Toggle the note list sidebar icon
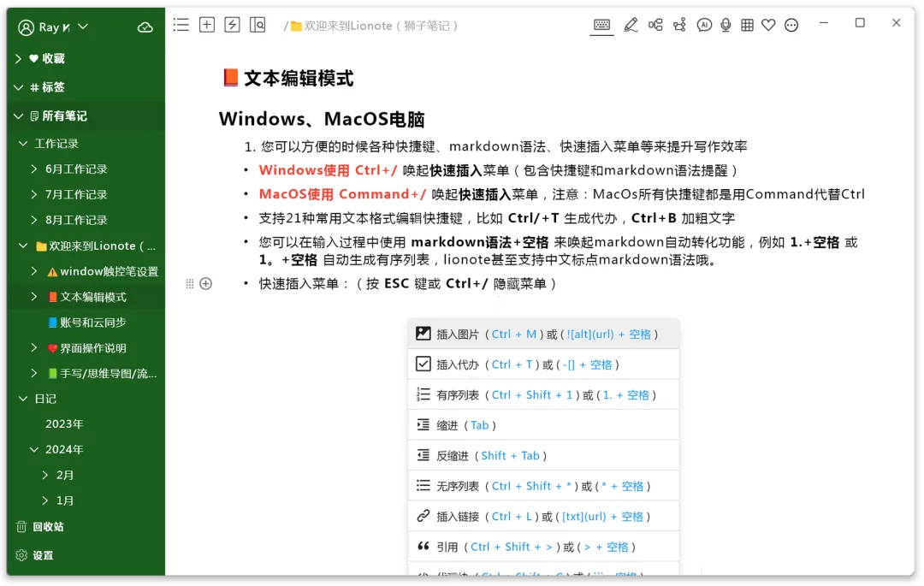 tap(181, 25)
